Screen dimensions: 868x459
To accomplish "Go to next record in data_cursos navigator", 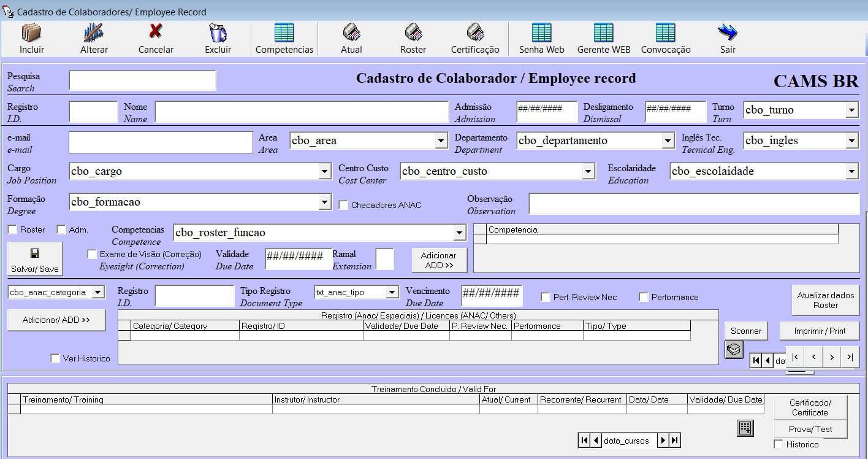I will click(663, 441).
